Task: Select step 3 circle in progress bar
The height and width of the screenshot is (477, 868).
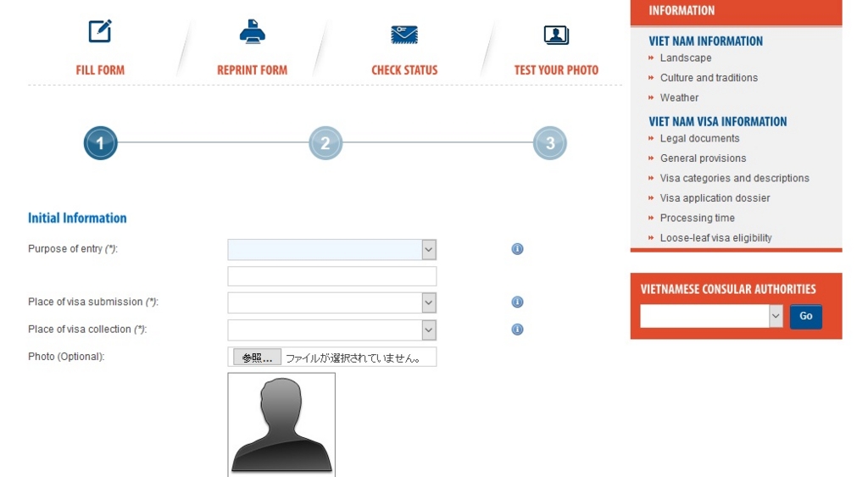Action: pyautogui.click(x=549, y=143)
